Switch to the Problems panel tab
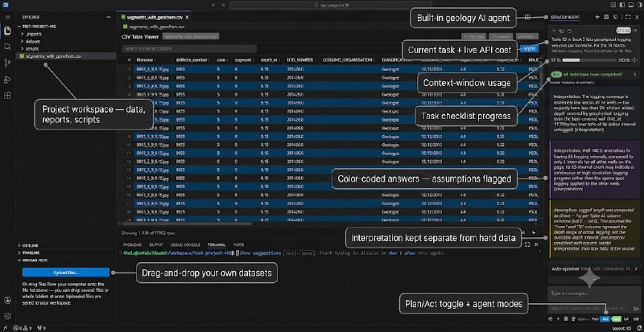This screenshot has width=644, height=332. [x=130, y=244]
